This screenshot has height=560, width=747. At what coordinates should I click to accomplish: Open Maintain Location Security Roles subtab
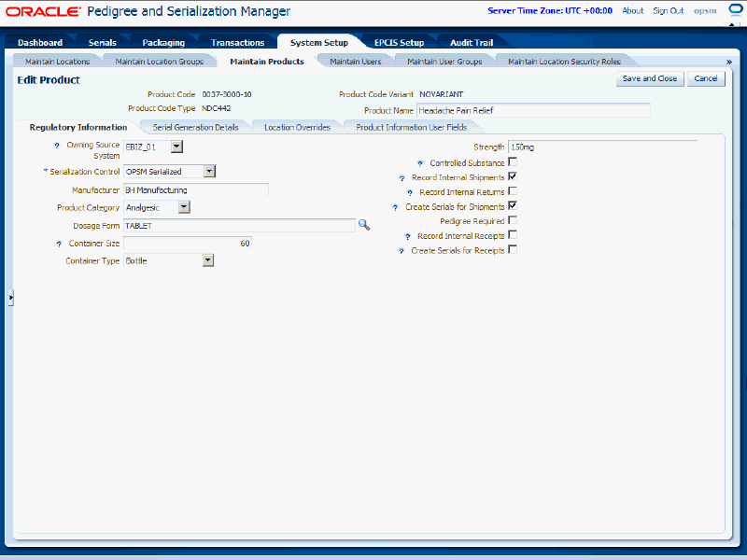(x=564, y=62)
